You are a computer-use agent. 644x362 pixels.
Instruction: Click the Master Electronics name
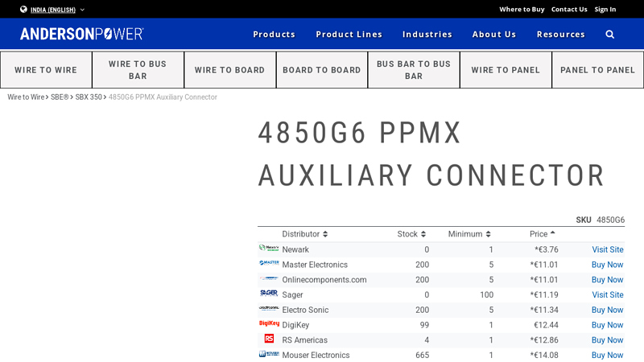(x=315, y=265)
